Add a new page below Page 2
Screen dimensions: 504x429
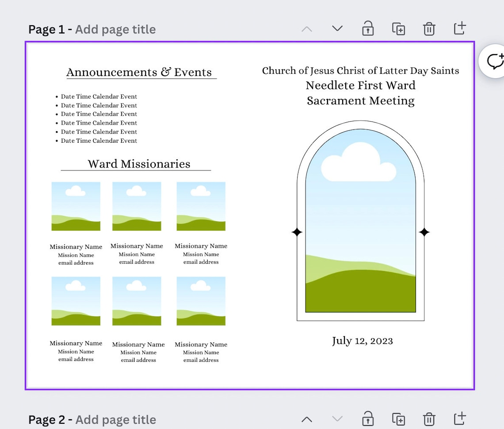pos(460,419)
